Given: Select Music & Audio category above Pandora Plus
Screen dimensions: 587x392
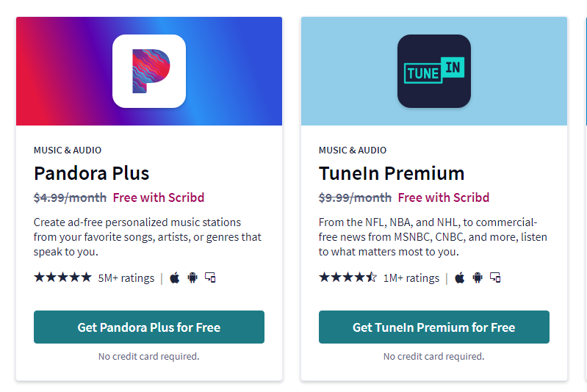Looking at the screenshot, I should coord(68,150).
